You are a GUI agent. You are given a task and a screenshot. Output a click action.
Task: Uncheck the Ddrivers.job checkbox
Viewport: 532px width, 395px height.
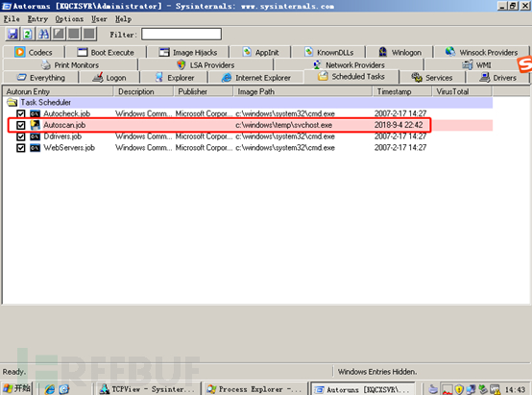(21, 136)
